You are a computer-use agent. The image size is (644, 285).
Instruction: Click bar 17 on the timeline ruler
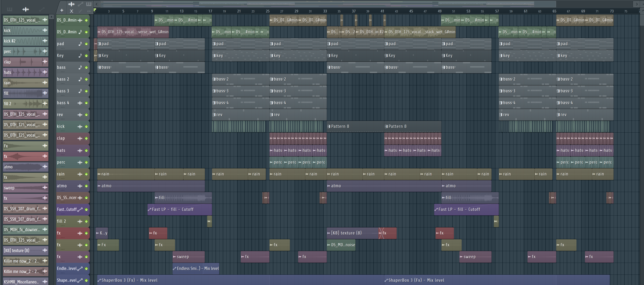(210, 11)
